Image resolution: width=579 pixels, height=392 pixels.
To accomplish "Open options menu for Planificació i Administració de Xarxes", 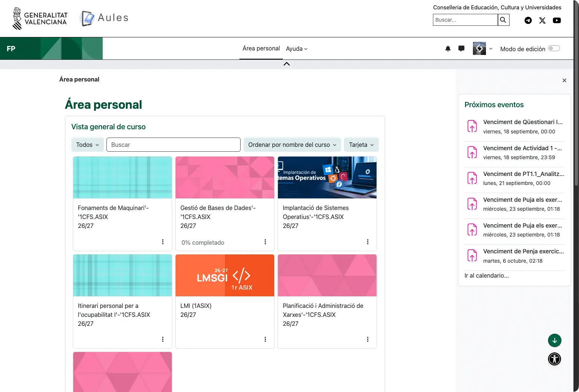I will point(368,339).
